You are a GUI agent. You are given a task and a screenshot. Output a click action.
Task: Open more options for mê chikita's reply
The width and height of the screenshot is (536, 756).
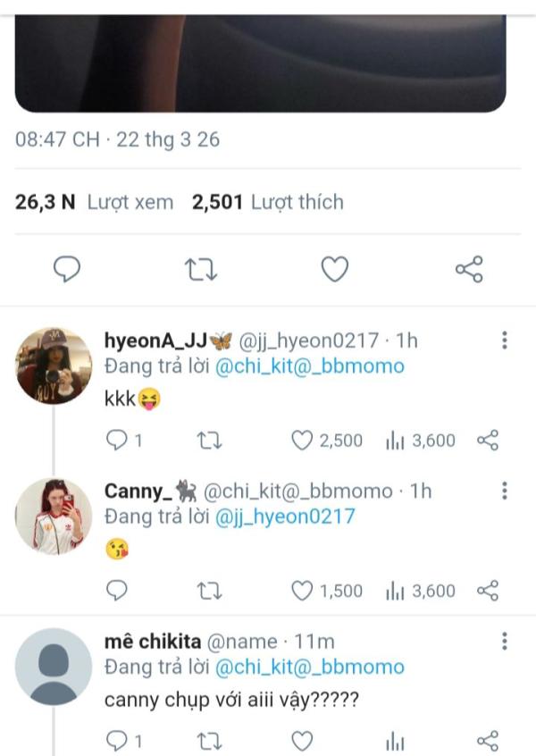tap(505, 642)
